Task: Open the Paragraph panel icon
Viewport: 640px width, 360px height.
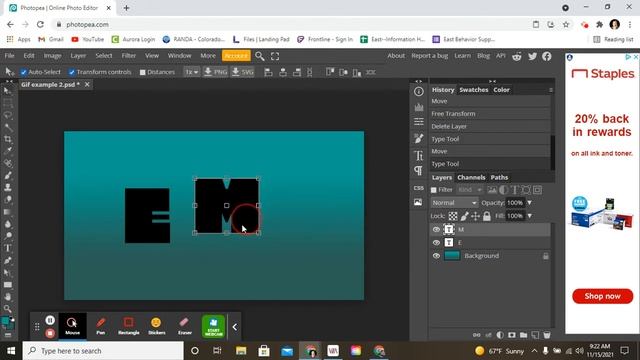Action: 419,171
